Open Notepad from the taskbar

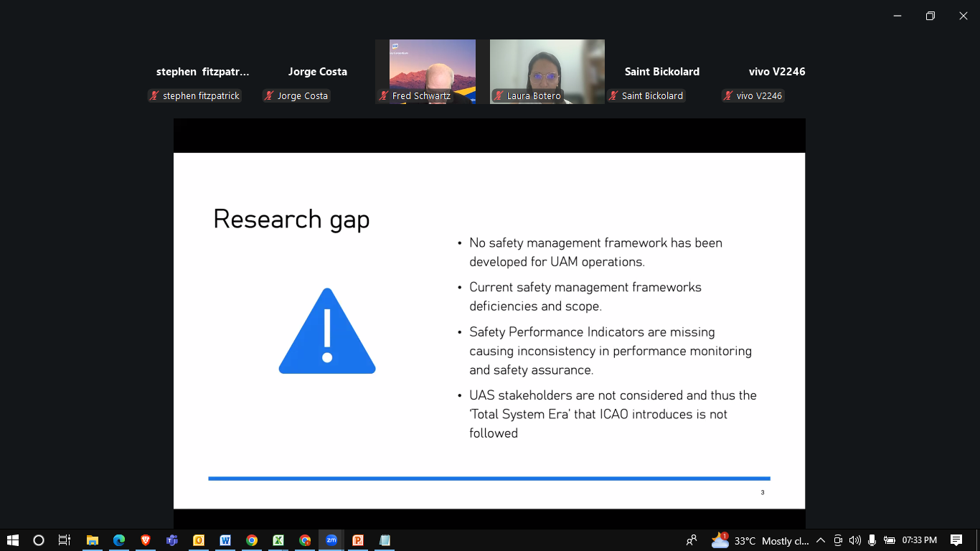[385, 540]
